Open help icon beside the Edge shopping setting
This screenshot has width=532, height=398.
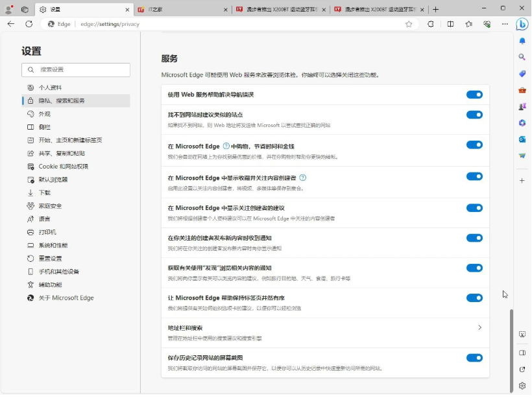point(226,146)
